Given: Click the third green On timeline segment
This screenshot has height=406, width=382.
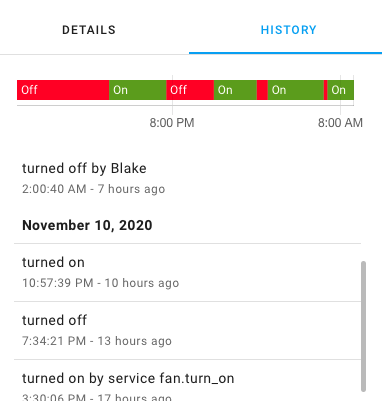Looking at the screenshot, I should 296,90.
